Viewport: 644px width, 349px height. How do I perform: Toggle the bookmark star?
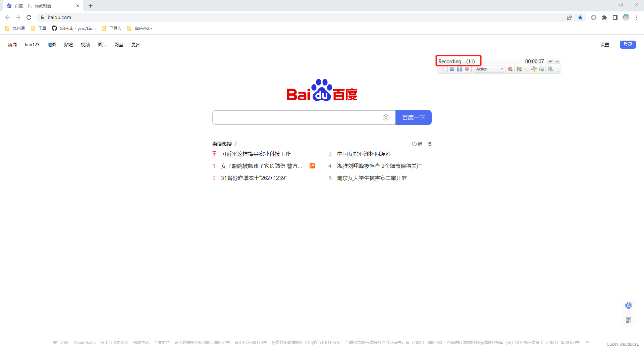[x=580, y=17]
